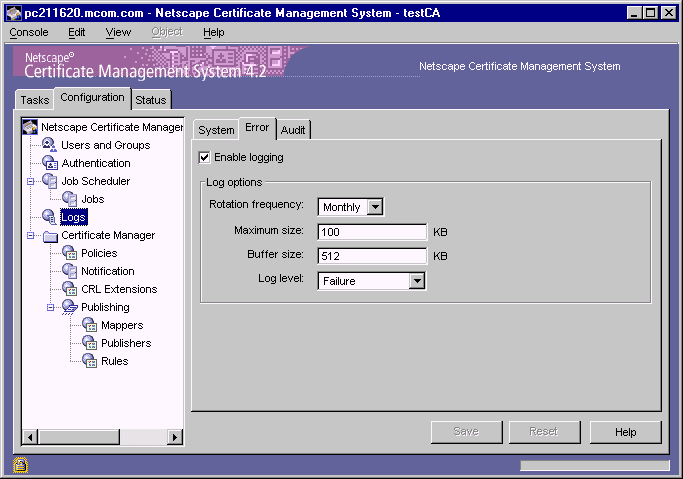Screen dimensions: 683x479
Task: Click the Authentication node icon
Action: coord(50,163)
